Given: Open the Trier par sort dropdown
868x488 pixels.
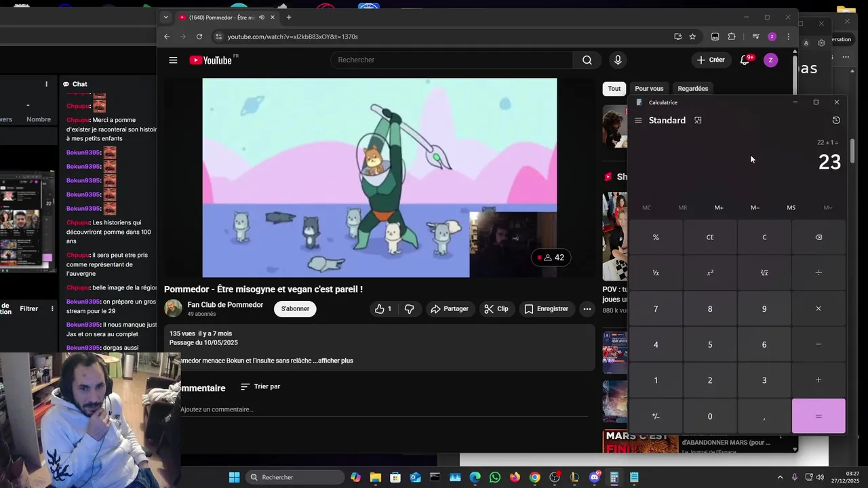Looking at the screenshot, I should [x=260, y=387].
